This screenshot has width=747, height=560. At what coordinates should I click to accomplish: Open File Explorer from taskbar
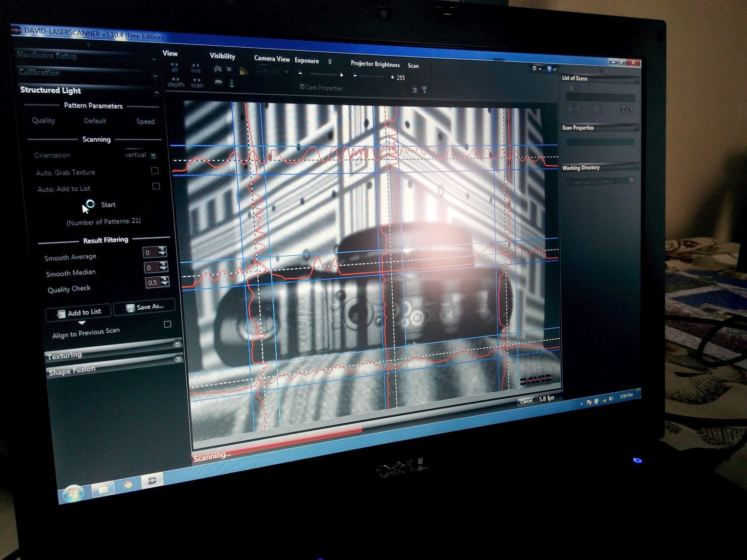tap(104, 489)
